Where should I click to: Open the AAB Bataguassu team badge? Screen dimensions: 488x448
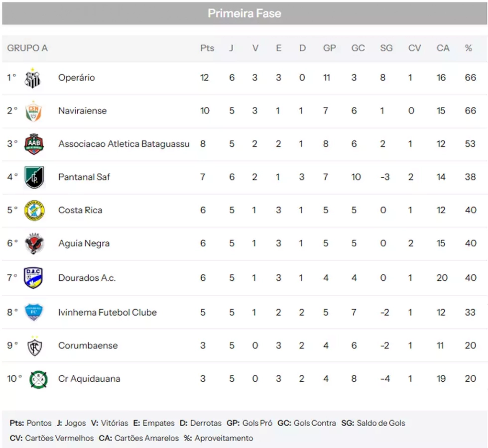(x=34, y=144)
